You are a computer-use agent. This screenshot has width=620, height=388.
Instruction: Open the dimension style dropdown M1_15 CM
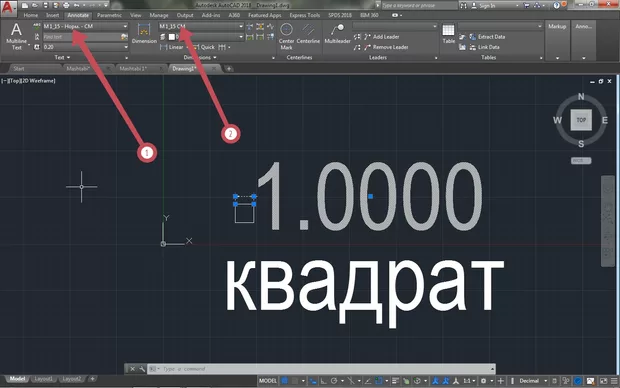point(201,26)
